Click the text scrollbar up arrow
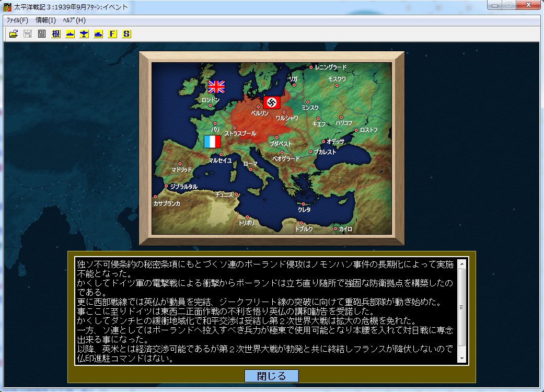 [x=462, y=264]
